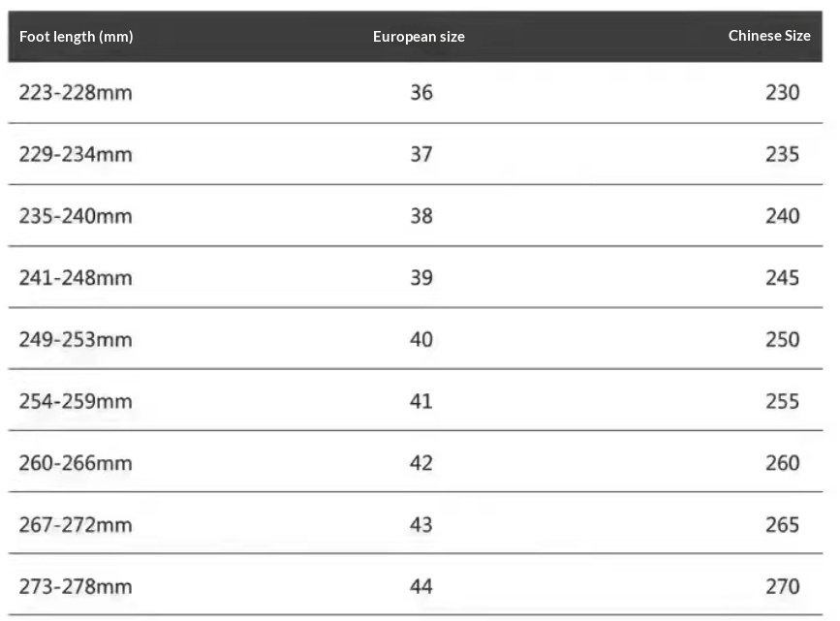The width and height of the screenshot is (840, 621).
Task: Click the "European size" column header
Action: click(419, 37)
